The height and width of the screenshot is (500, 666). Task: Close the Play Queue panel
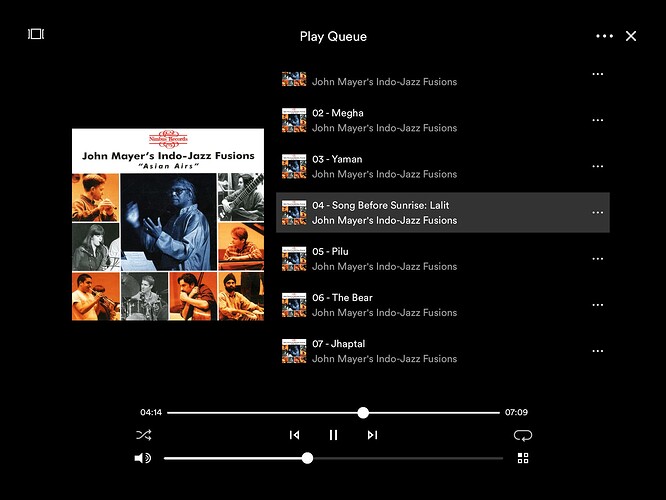tap(631, 36)
